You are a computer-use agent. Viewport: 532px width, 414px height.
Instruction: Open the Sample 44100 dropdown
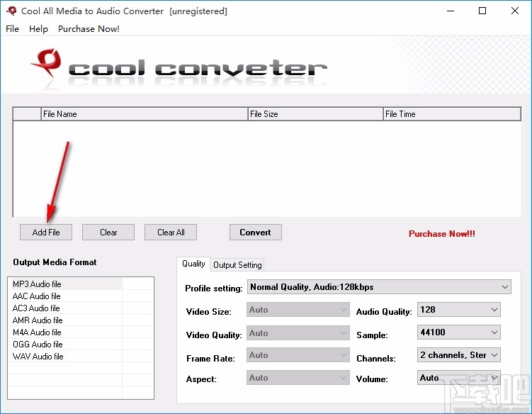(459, 332)
